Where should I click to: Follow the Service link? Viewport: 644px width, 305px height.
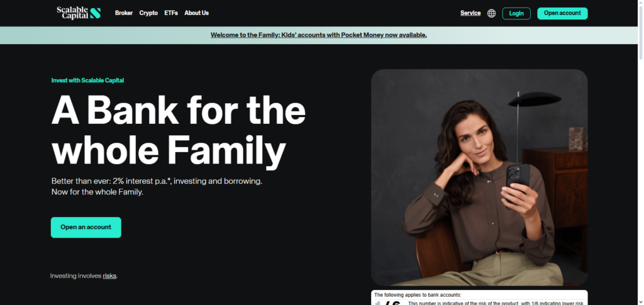pos(470,13)
